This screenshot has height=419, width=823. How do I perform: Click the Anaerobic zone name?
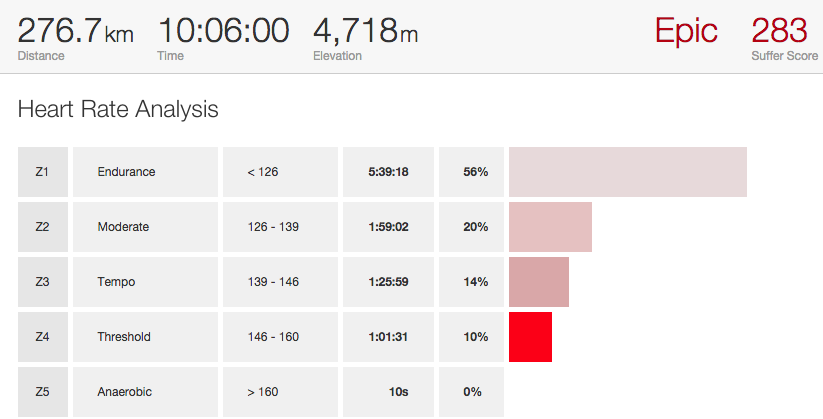126,392
